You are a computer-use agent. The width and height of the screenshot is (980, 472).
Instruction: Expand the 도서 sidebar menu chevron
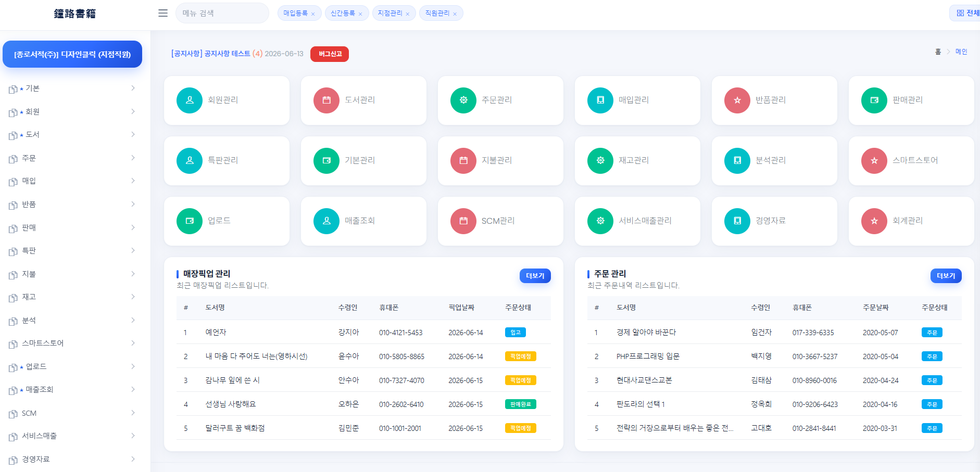[133, 134]
